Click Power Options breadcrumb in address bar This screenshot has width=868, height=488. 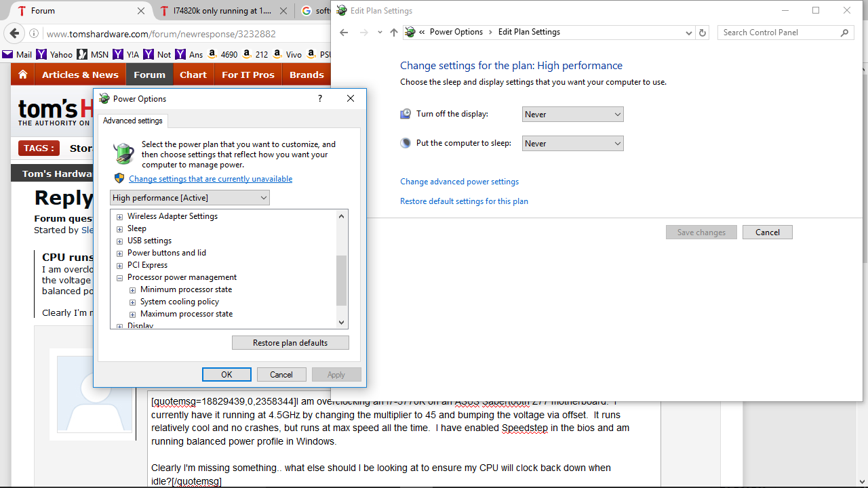click(456, 32)
